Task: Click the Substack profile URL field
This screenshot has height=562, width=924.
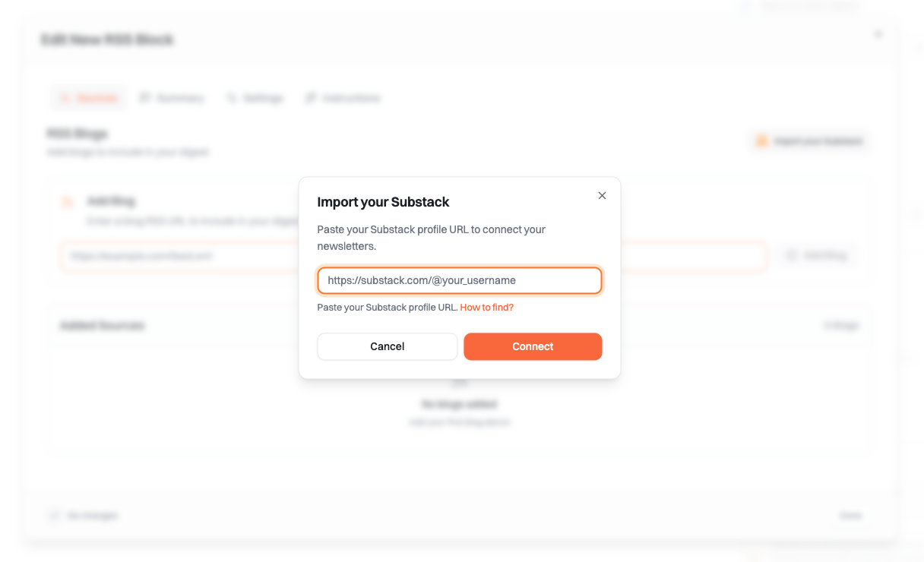Action: [460, 280]
